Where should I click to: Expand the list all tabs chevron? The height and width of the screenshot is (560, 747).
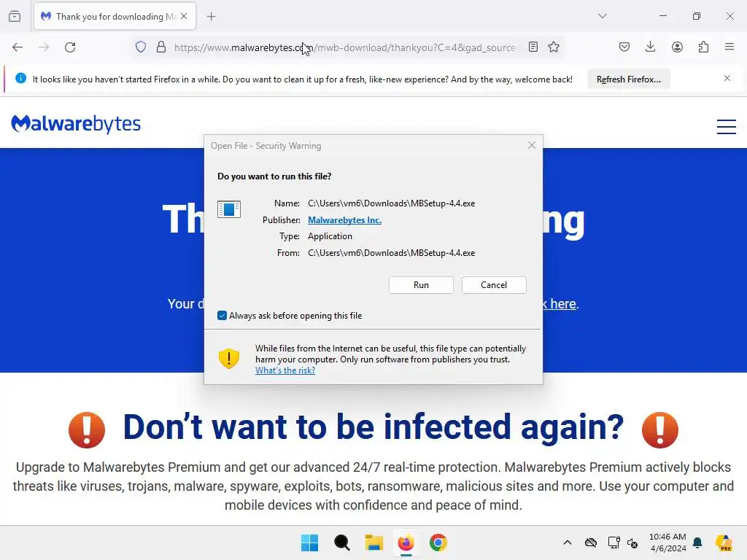click(x=602, y=16)
